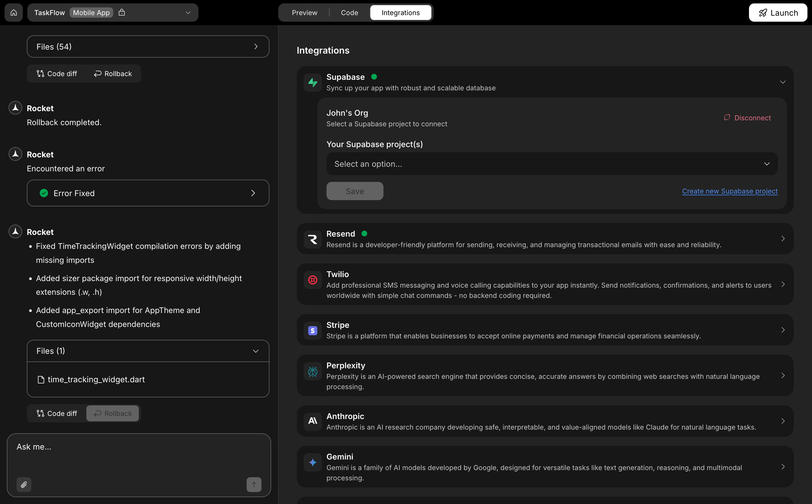Click the Resend logo icon
812x504 pixels.
312,239
